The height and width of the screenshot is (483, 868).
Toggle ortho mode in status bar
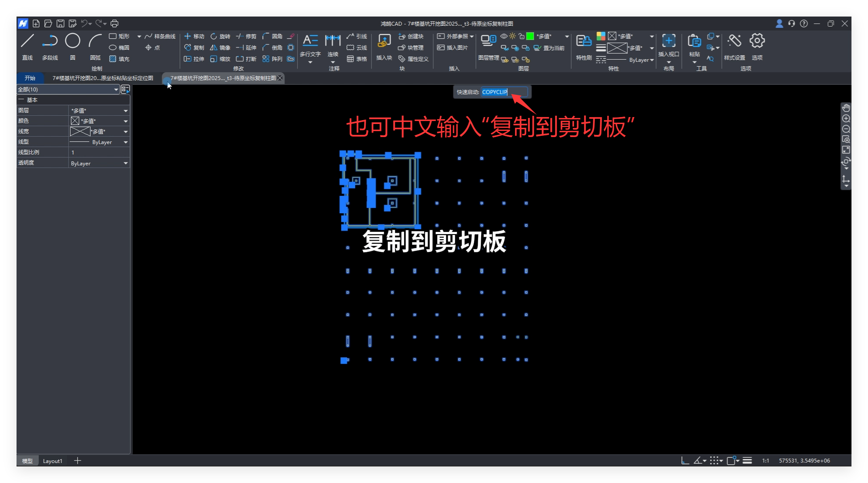pyautogui.click(x=685, y=460)
